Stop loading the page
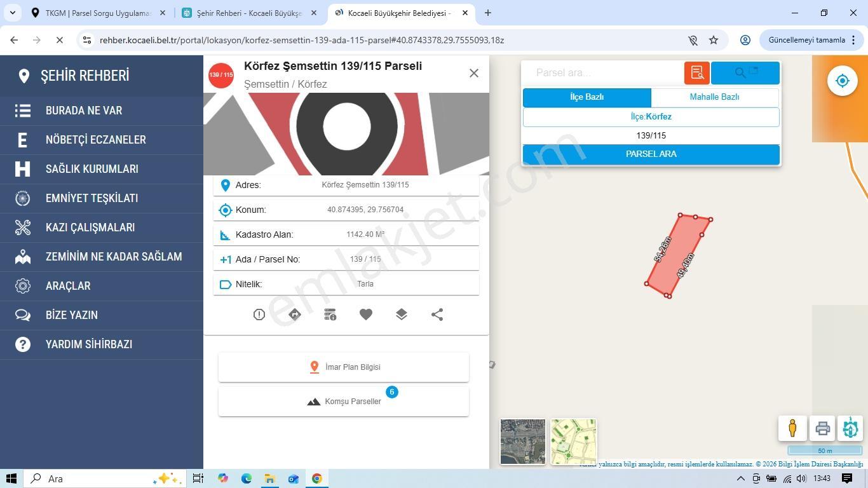The height and width of the screenshot is (488, 868). coord(59,40)
